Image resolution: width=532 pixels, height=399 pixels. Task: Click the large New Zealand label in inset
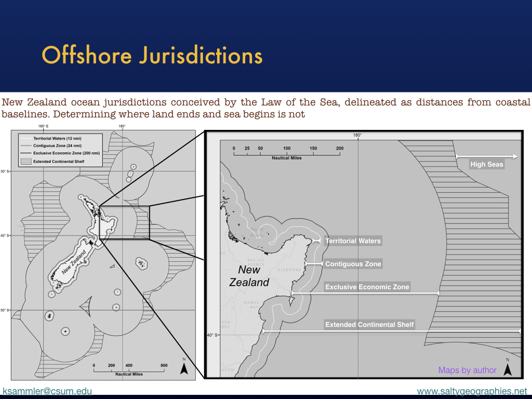(x=249, y=276)
